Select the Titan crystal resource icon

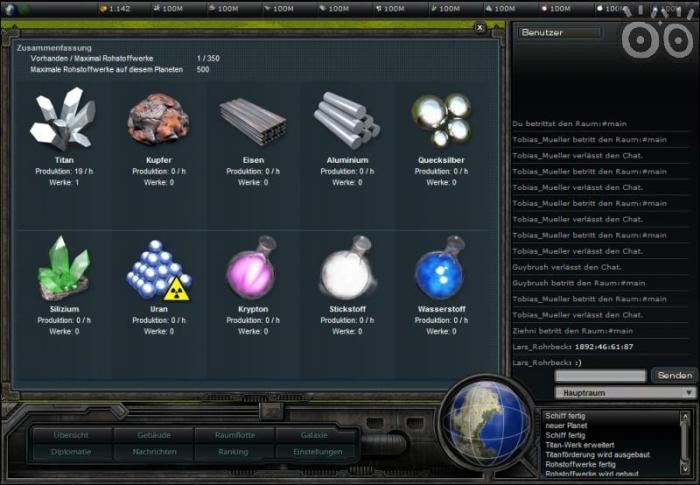63,118
